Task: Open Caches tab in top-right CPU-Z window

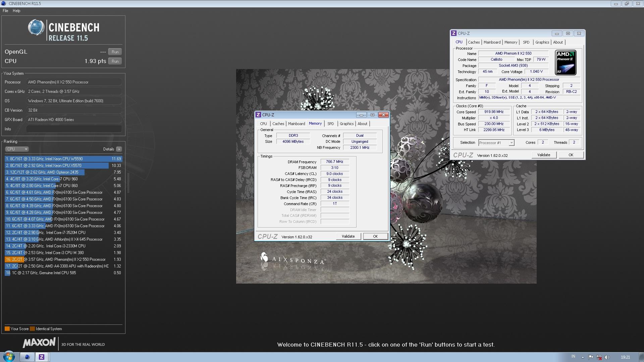Action: [474, 42]
